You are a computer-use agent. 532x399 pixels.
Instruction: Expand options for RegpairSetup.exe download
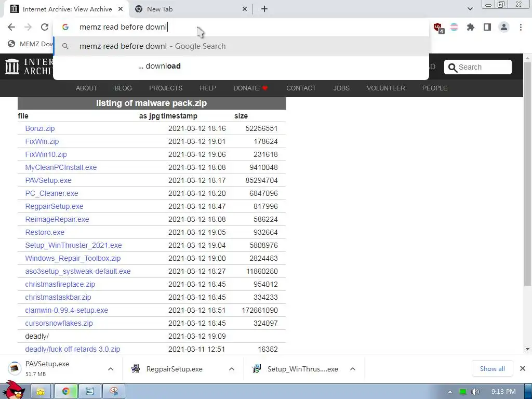point(232,369)
